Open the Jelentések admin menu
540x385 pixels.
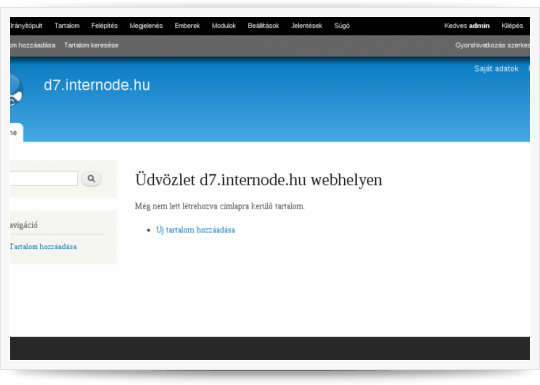click(x=307, y=26)
